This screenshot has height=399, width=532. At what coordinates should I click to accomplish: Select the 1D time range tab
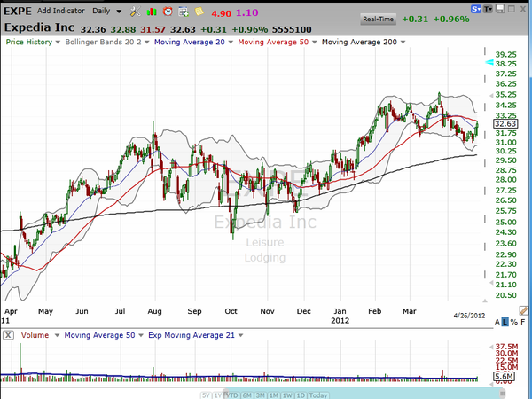tap(301, 395)
